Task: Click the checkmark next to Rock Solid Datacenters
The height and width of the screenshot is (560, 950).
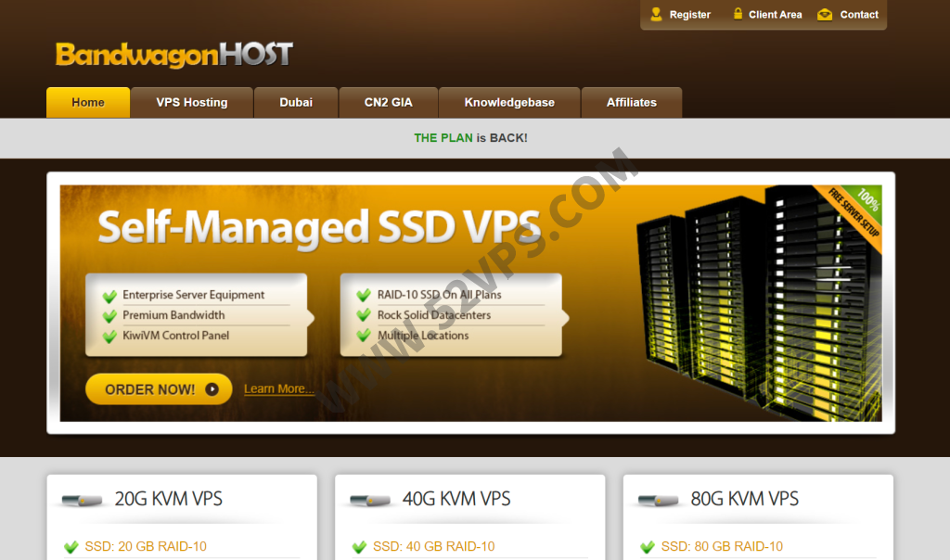Action: tap(364, 315)
